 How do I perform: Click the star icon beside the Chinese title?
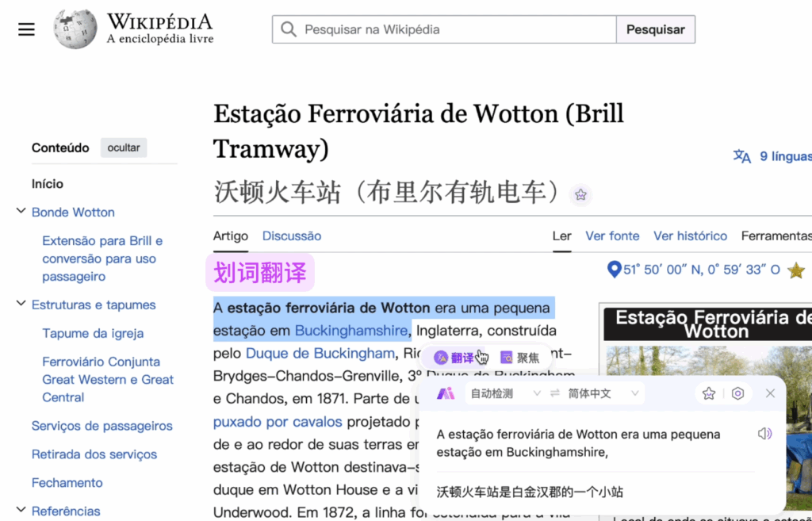click(x=580, y=194)
